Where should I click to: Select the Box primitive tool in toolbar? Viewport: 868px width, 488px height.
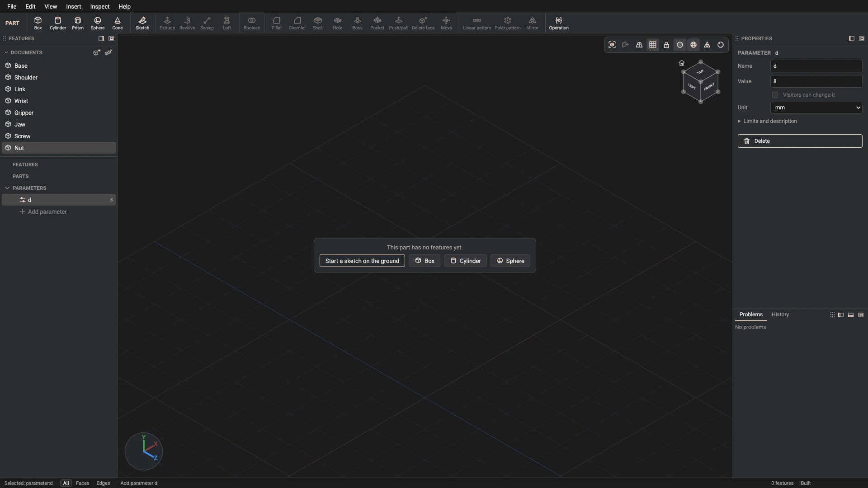tap(38, 23)
